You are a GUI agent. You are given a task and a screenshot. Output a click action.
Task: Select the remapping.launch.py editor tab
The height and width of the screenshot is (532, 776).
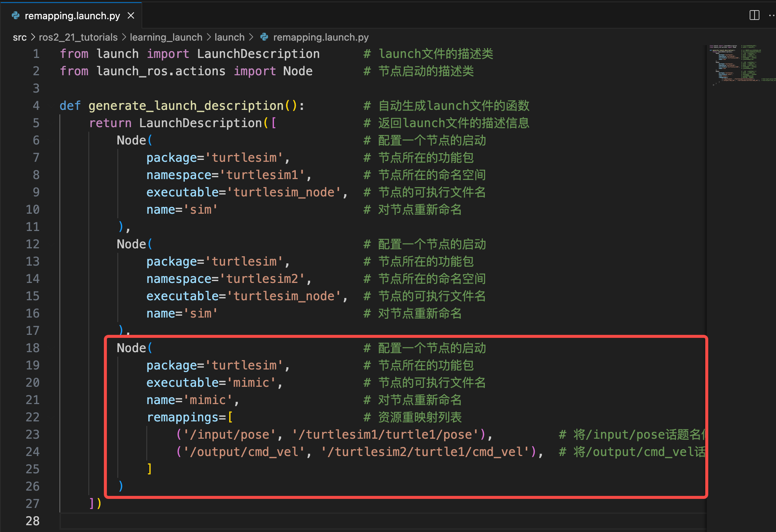[72, 16]
